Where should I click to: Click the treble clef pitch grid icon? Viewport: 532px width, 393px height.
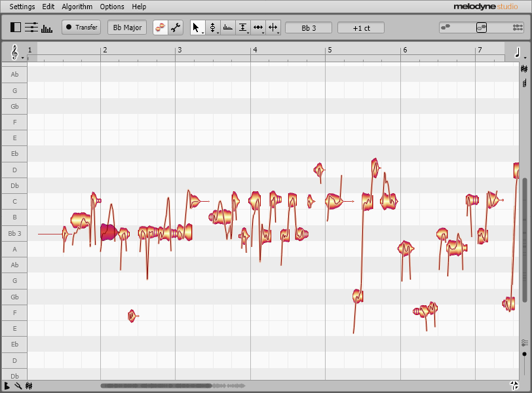14,52
